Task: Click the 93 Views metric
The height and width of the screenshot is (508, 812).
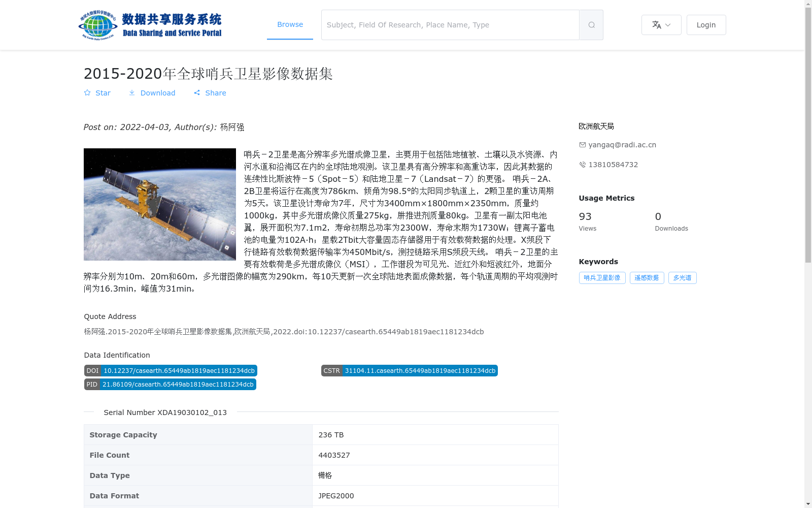Action: point(588,221)
